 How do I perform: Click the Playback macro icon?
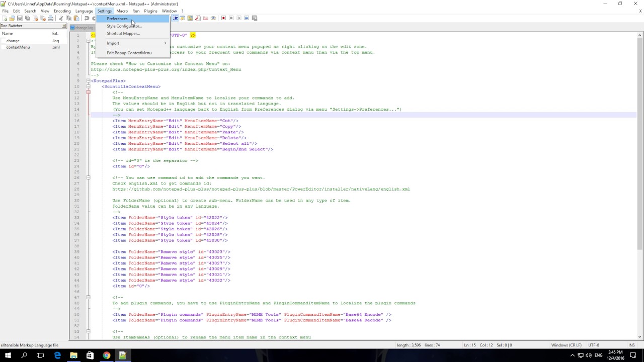pos(239,18)
